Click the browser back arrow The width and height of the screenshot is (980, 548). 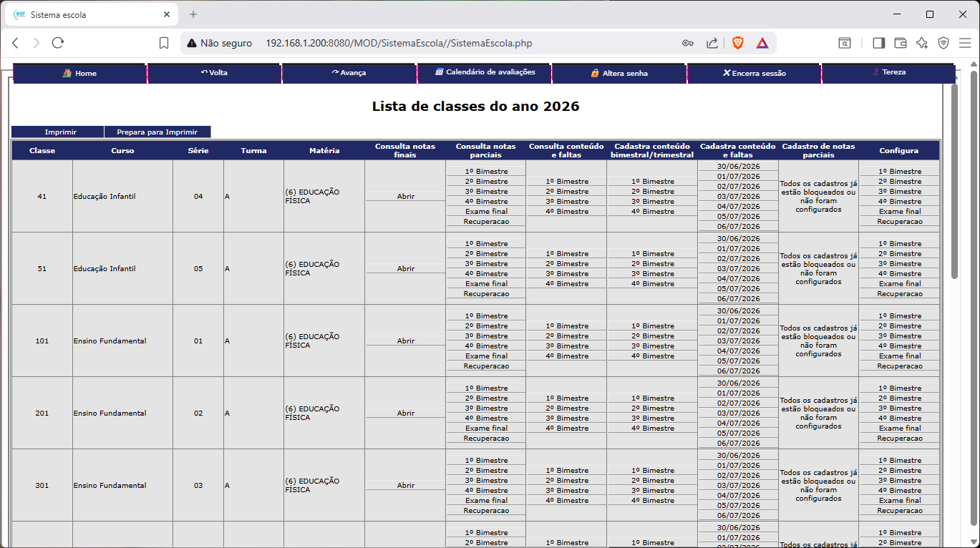pyautogui.click(x=15, y=43)
